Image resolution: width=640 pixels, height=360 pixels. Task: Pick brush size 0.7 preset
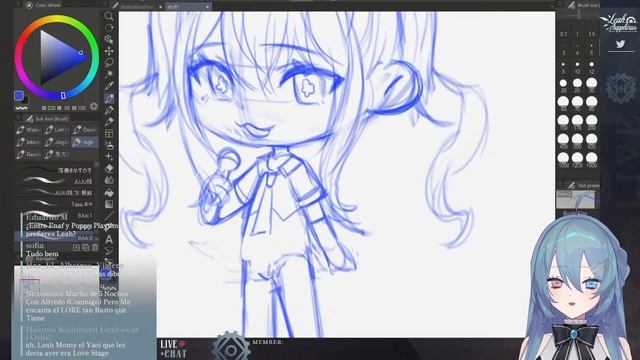coord(563,34)
